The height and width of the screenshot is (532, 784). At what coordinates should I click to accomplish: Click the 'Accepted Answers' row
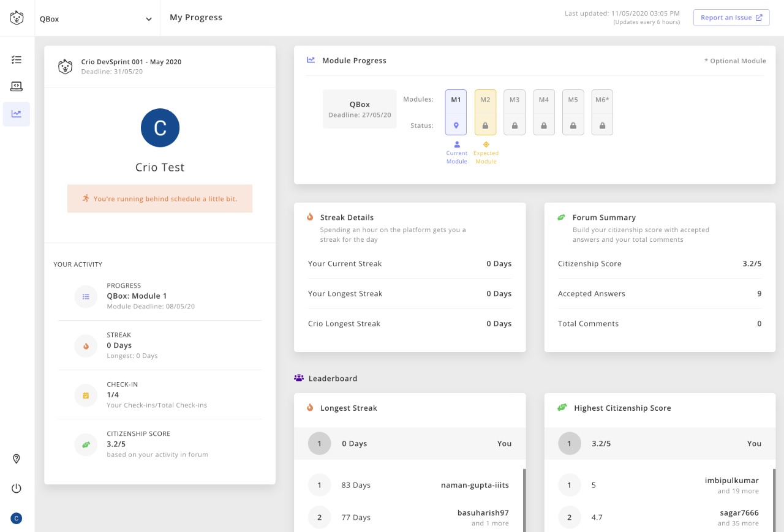coord(660,294)
